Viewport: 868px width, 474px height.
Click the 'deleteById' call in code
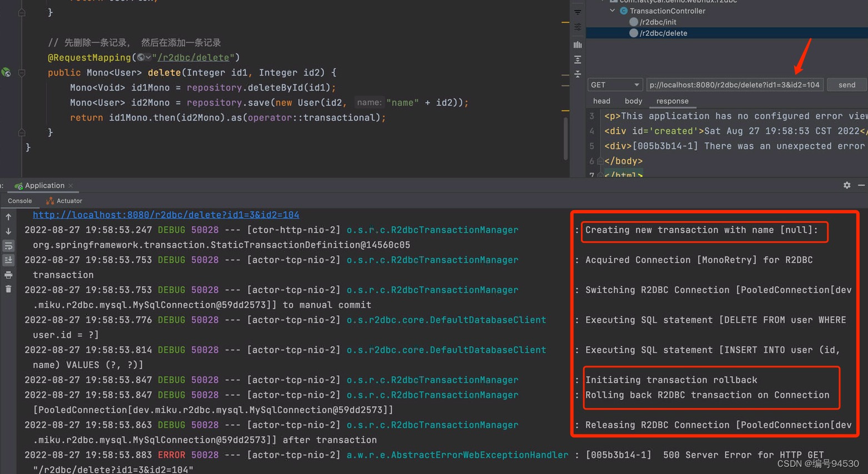[x=275, y=87]
